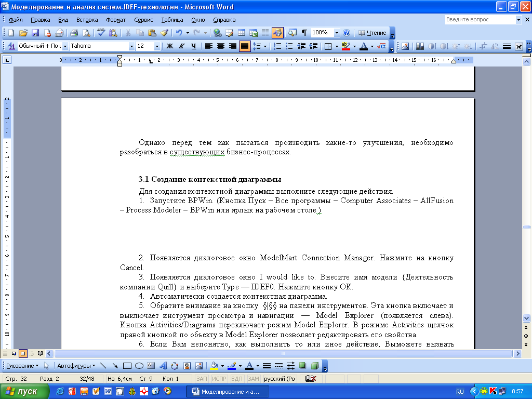532x399 pixels.
Task: Open the equation editor square root icon
Action: coord(381,46)
